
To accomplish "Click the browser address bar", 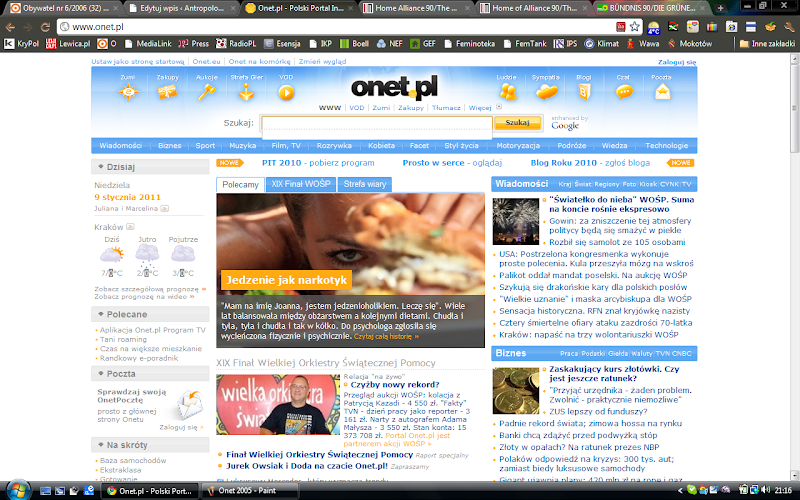I will (x=337, y=27).
